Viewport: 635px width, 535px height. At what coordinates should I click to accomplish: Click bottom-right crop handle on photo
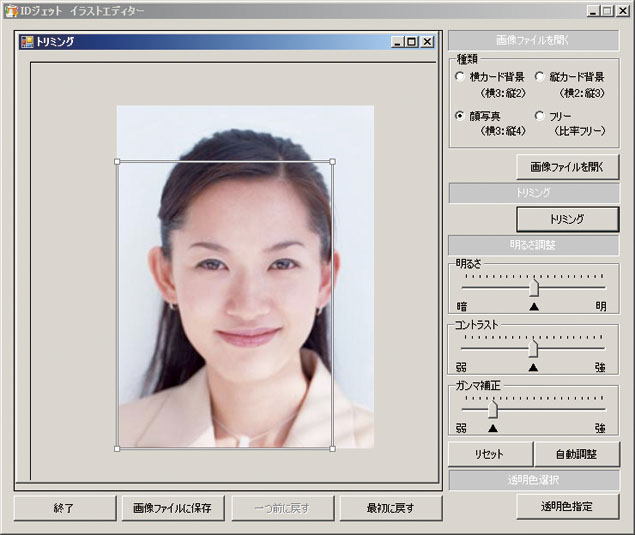pyautogui.click(x=333, y=449)
